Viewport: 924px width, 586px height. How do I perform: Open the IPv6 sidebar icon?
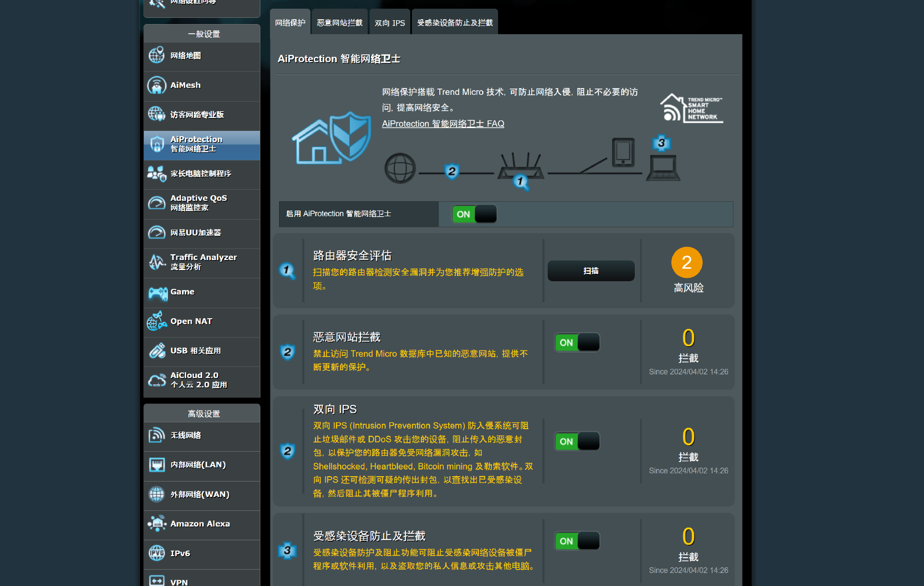[x=156, y=553]
